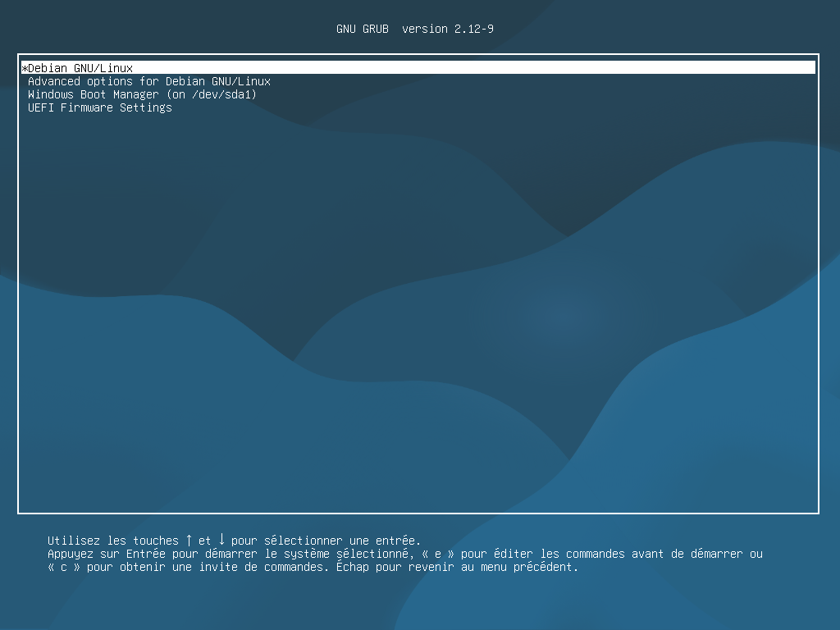Click the wallpaper background below the menu
The width and height of the screenshot is (840, 630).
(420, 607)
